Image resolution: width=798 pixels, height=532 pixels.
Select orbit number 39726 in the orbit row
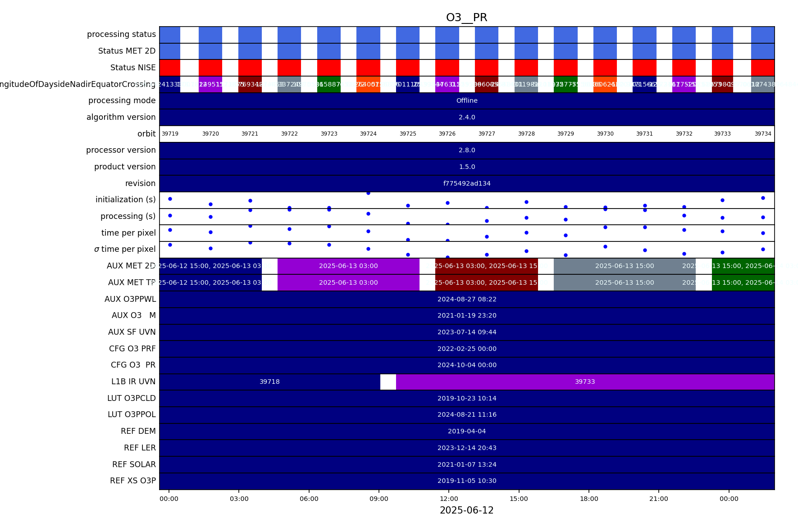(x=447, y=134)
